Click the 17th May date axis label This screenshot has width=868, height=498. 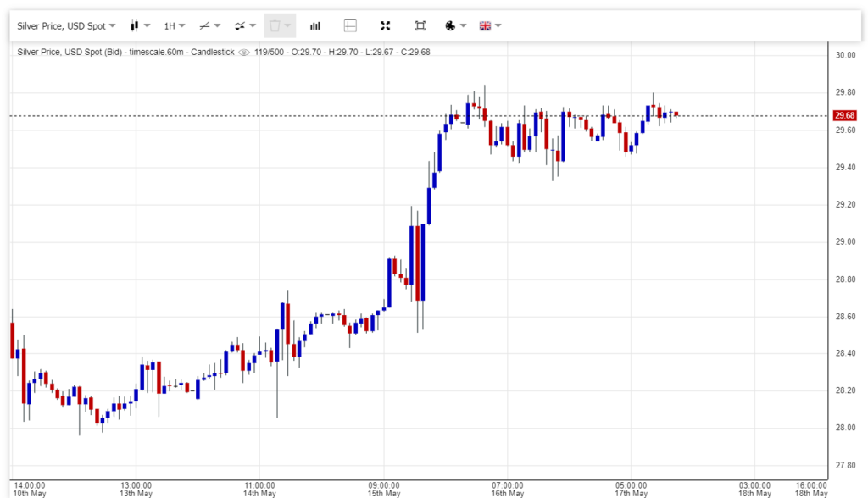[631, 493]
